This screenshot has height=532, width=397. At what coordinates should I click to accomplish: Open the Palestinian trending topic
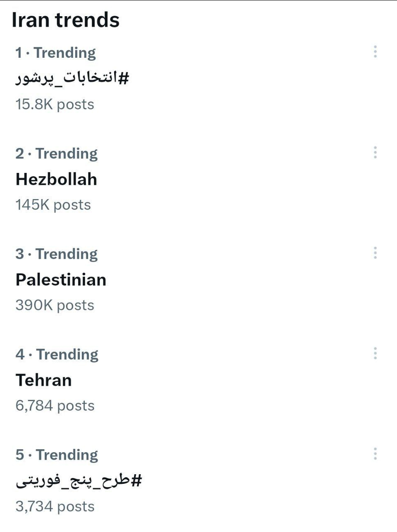[61, 280]
